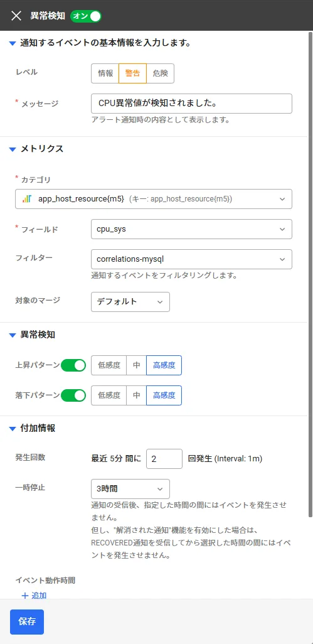Open the 対象のマージ デフォルト dropdown
The image size is (313, 644).
tap(130, 302)
